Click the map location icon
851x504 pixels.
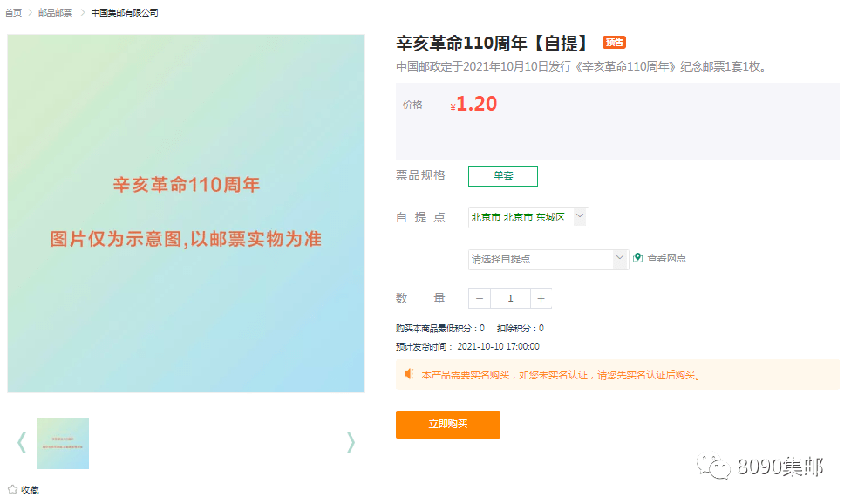(637, 258)
